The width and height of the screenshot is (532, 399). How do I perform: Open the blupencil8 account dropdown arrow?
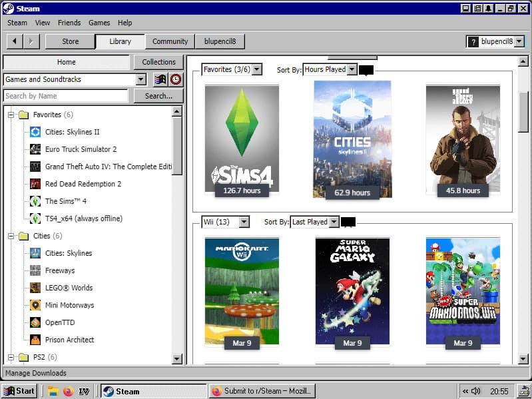519,42
